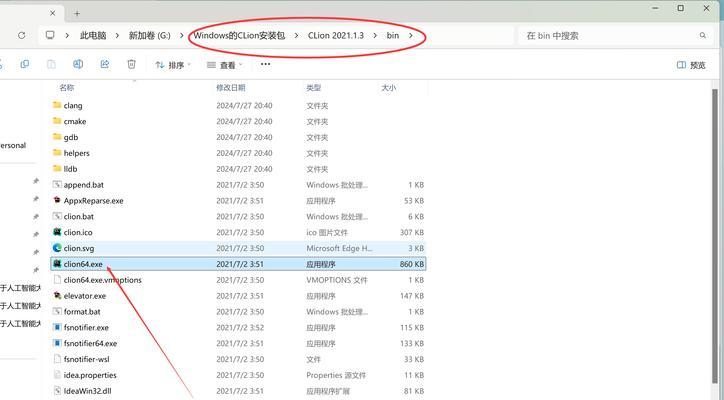Screen dimensions: 724x400
Task: Toggle the 预览 preview pane button
Action: (691, 65)
